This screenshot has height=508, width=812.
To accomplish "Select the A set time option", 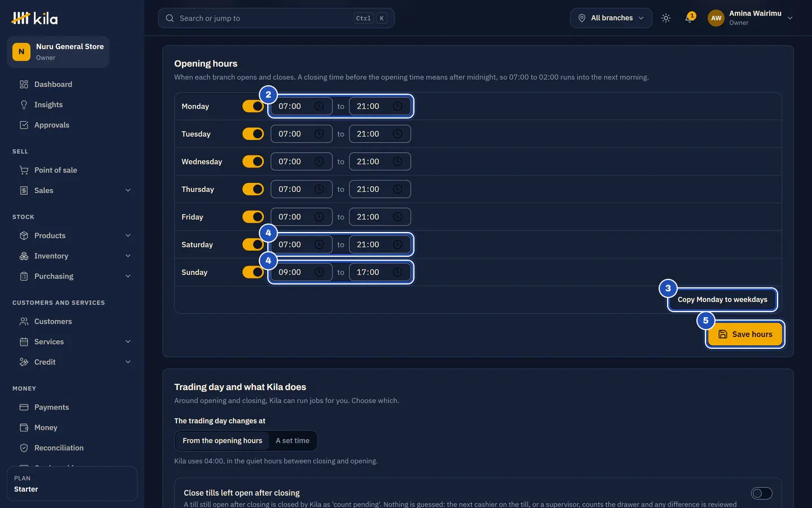I will 293,441.
